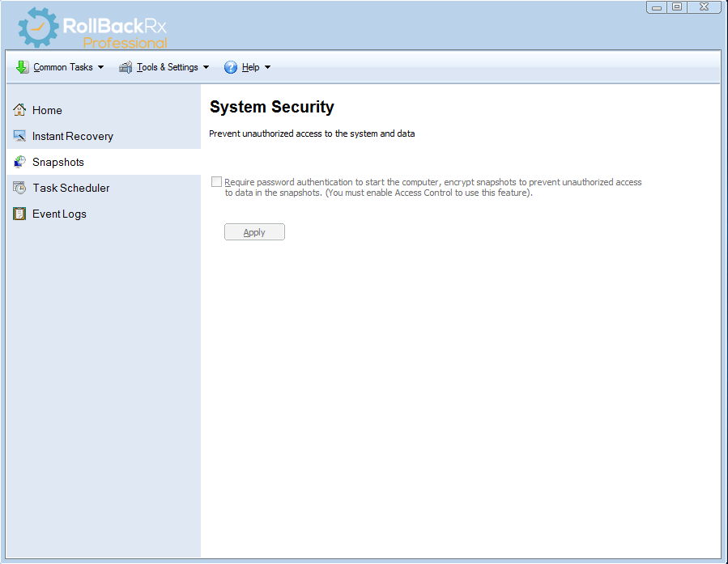728x564 pixels.
Task: Expand the Tools & Settings dropdown arrow
Action: pos(206,67)
